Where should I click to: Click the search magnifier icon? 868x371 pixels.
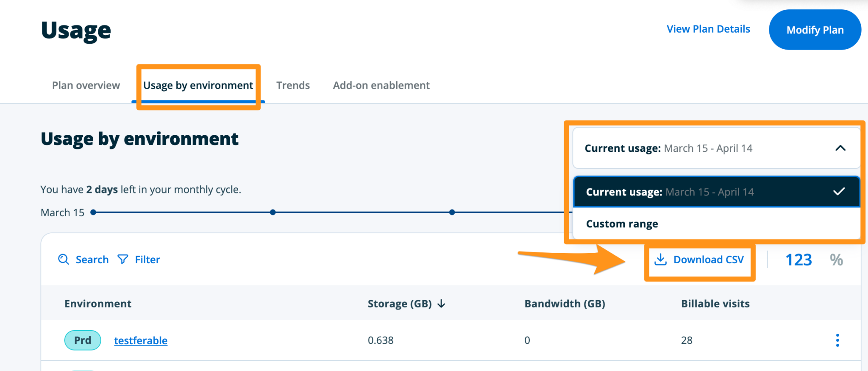[63, 259]
